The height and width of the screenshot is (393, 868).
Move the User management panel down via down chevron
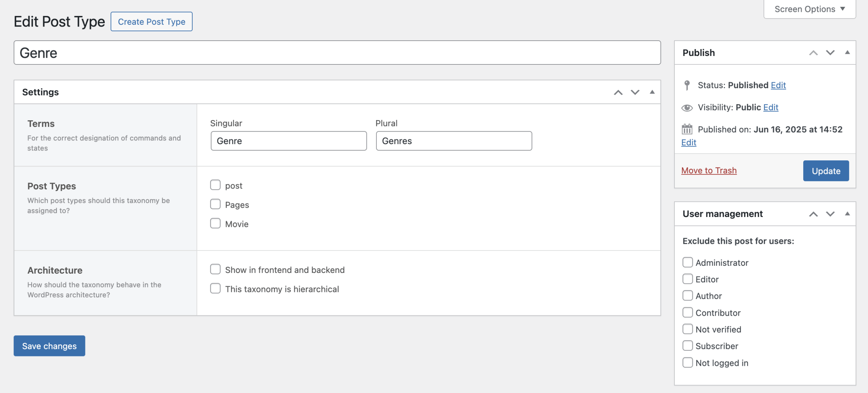pyautogui.click(x=830, y=214)
